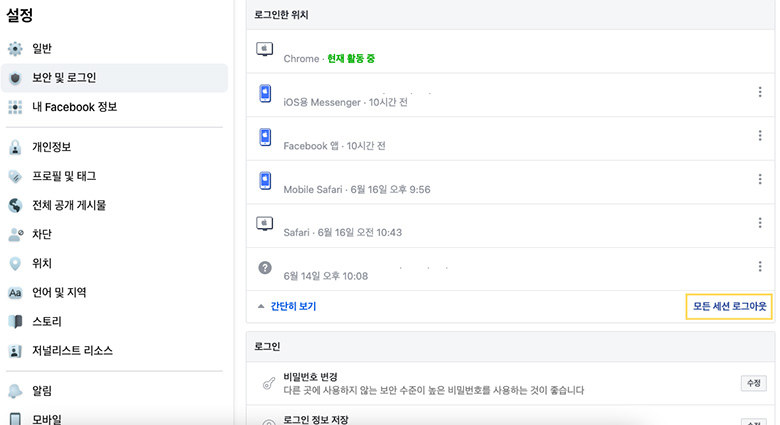Click the location pin icon for 위치
780x425 pixels.
click(x=15, y=263)
